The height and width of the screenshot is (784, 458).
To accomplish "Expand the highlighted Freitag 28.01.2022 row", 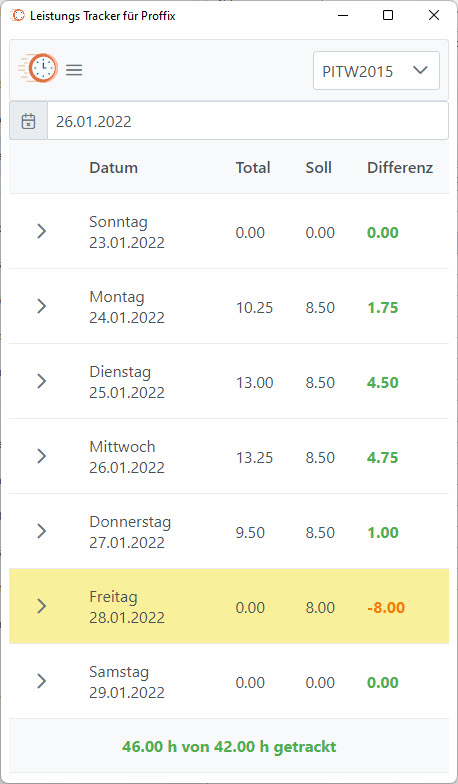I will click(42, 606).
